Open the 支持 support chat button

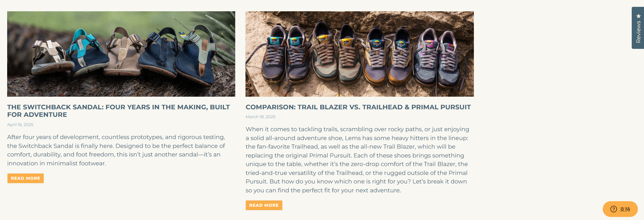(x=620, y=209)
